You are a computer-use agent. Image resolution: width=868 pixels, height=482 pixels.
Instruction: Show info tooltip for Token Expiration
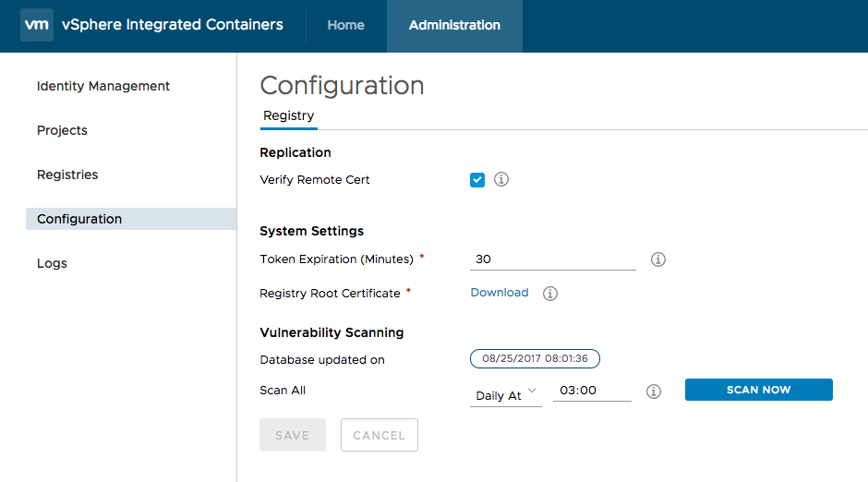pos(657,259)
